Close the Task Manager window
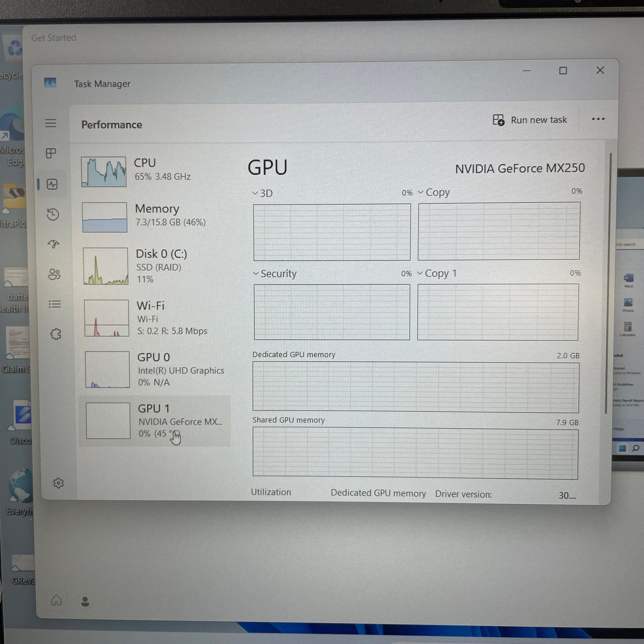644x644 pixels. click(x=600, y=70)
